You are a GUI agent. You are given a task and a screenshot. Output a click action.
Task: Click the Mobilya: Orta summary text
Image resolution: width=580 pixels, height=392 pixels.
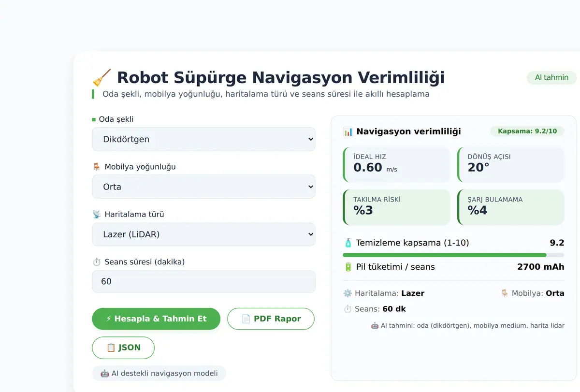pyautogui.click(x=538, y=293)
